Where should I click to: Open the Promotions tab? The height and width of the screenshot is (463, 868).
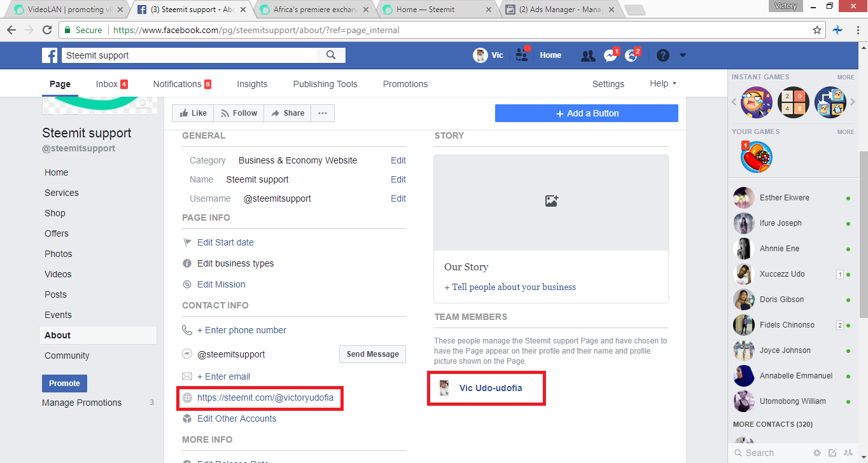click(x=405, y=84)
